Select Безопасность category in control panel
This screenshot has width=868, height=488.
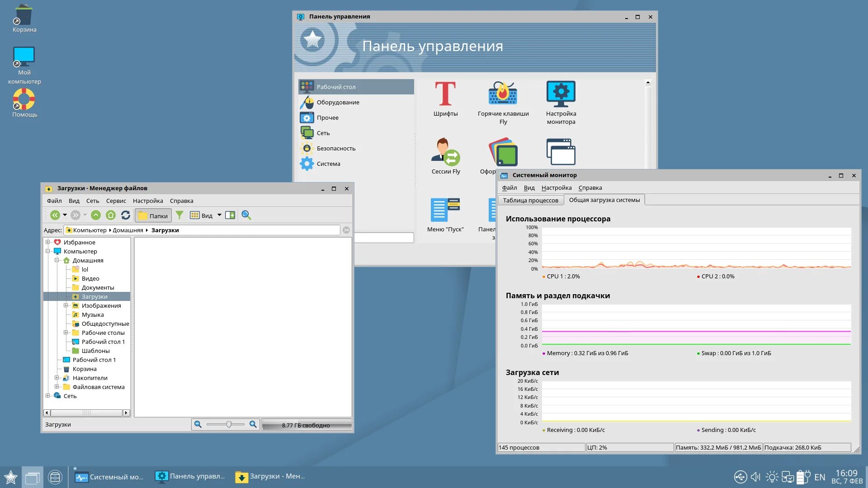(335, 149)
